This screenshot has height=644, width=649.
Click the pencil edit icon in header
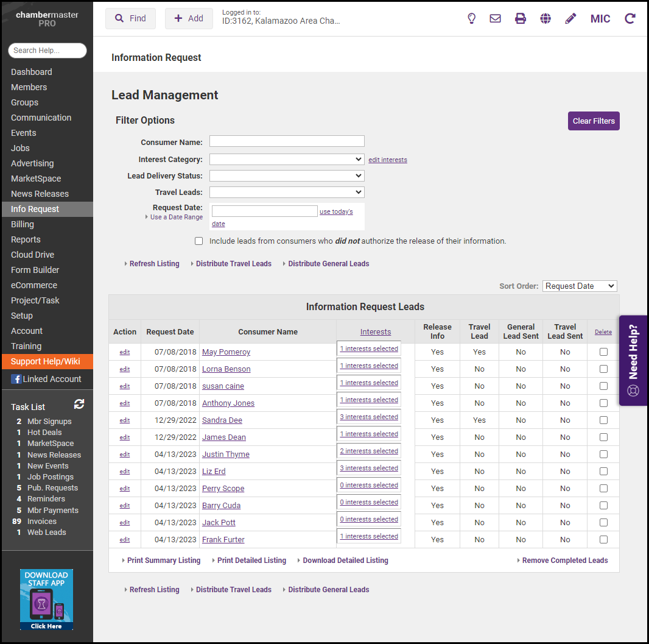(x=570, y=18)
